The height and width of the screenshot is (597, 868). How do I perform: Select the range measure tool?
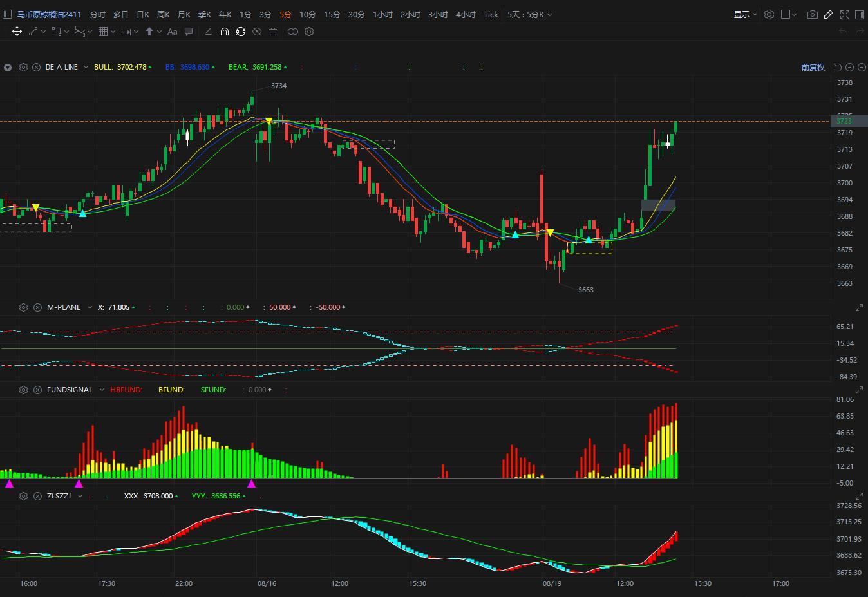point(126,31)
